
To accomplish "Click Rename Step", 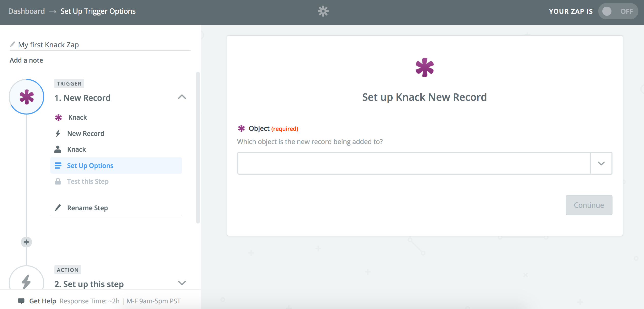I will 87,208.
